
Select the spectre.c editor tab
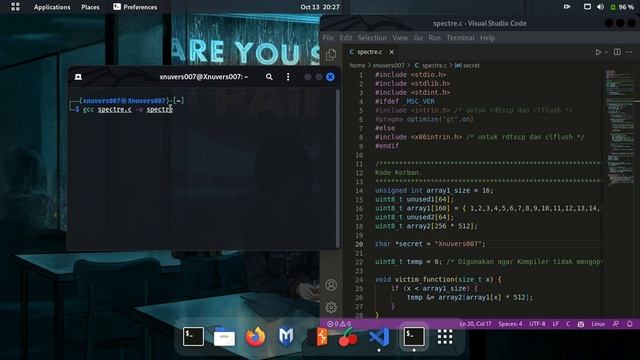370,52
